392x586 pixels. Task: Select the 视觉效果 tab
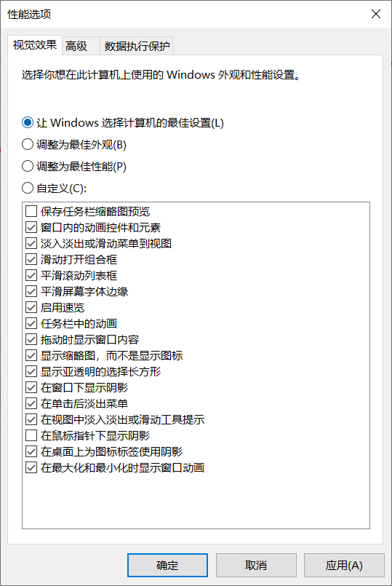[35, 45]
